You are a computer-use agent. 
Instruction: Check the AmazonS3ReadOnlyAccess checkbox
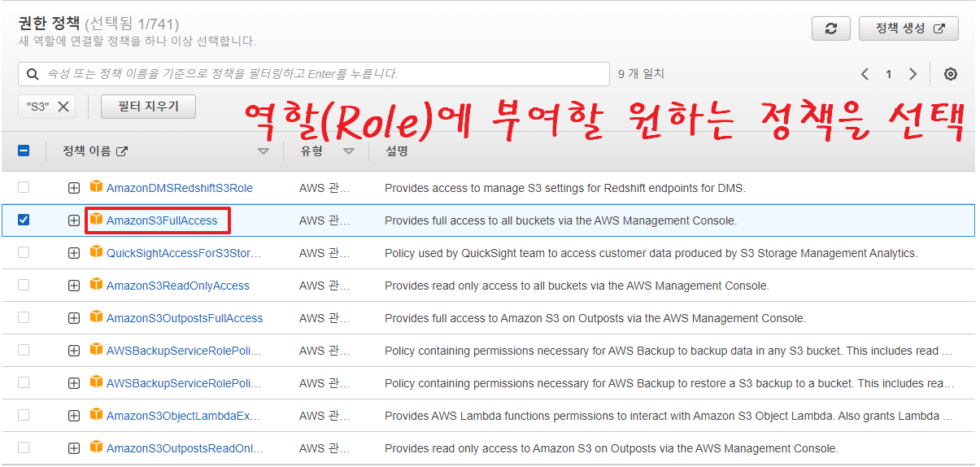point(24,285)
